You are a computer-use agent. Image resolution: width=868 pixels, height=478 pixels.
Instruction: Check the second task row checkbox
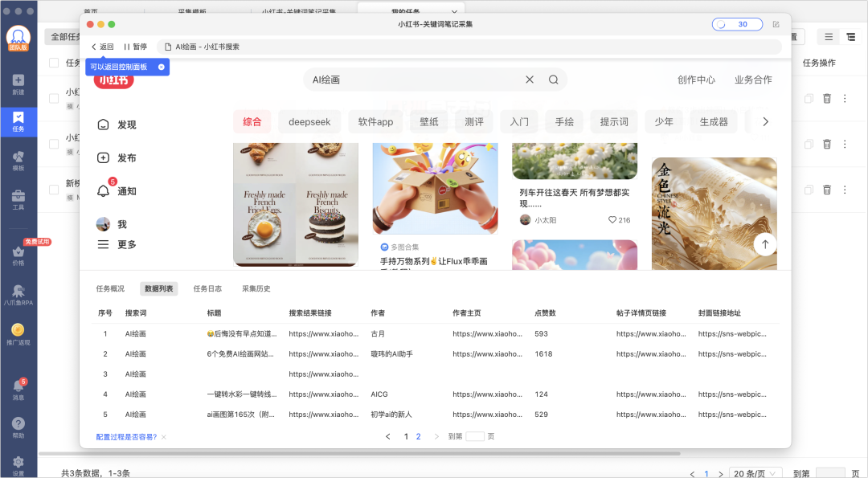point(54,144)
